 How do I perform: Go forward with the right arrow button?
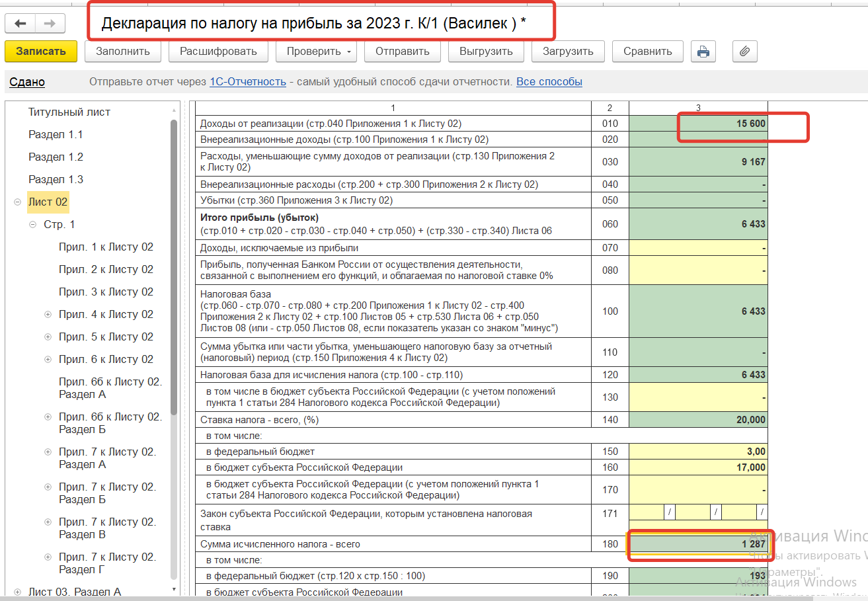[50, 23]
